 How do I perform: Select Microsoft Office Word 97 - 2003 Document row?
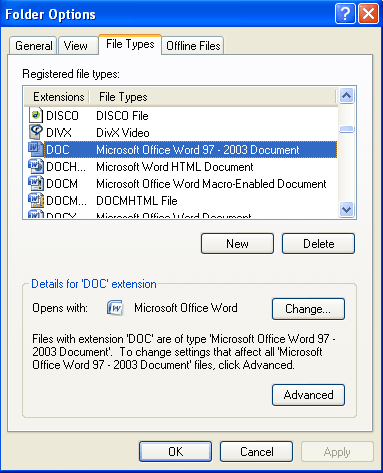coord(182,149)
